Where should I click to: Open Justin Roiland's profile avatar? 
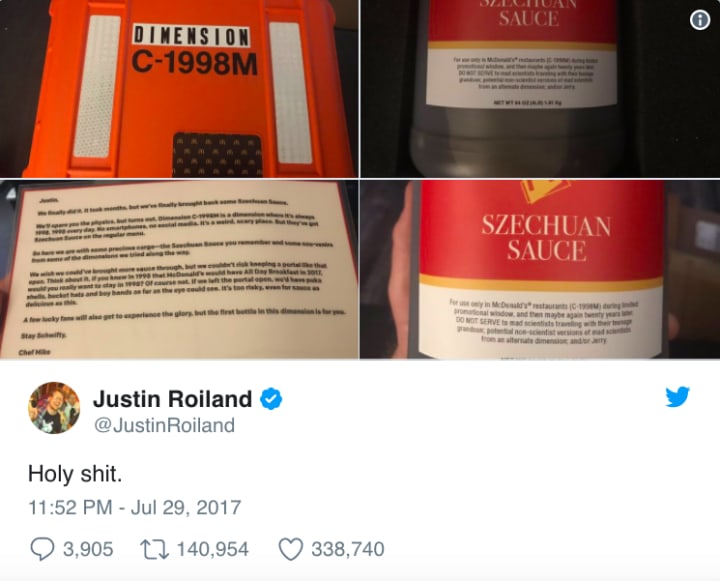[x=54, y=407]
